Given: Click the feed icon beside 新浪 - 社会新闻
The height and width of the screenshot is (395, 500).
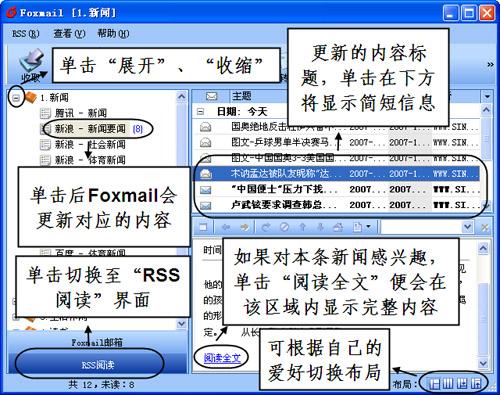Looking at the screenshot, I should coord(45,145).
